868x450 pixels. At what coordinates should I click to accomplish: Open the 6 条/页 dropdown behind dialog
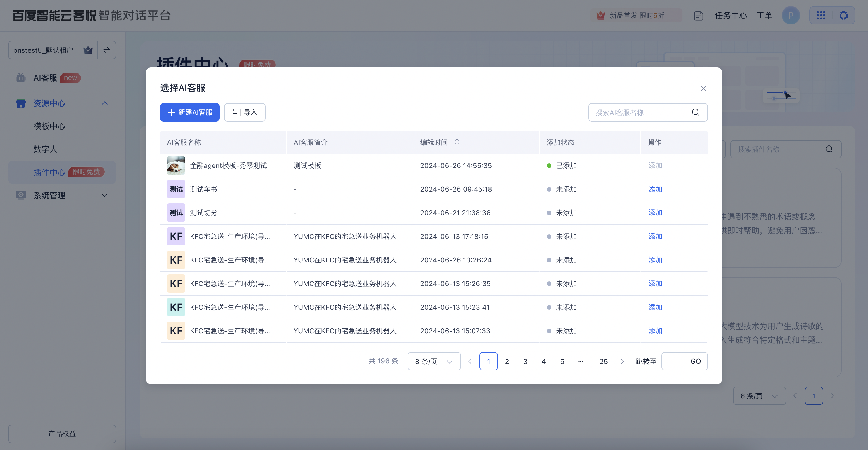pos(759,396)
